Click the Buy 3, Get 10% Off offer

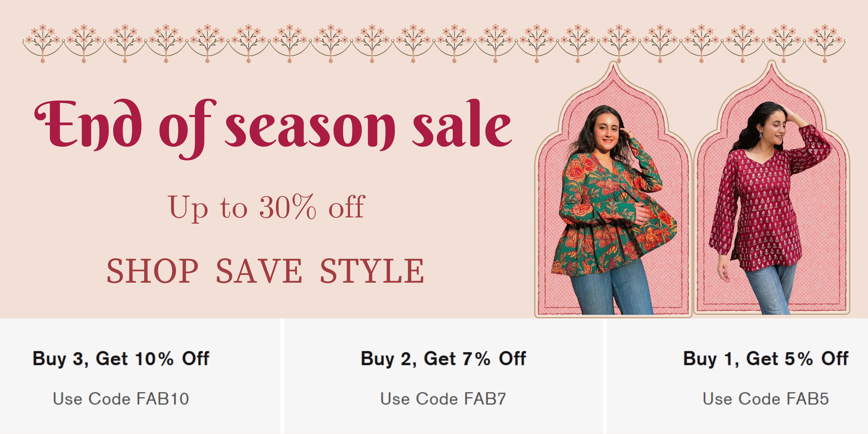[121, 358]
